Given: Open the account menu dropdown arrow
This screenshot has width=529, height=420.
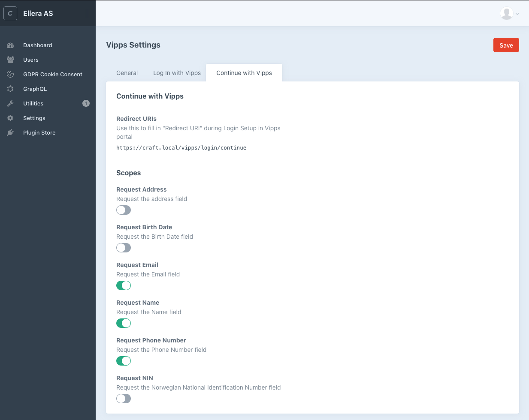Looking at the screenshot, I should click(x=517, y=14).
